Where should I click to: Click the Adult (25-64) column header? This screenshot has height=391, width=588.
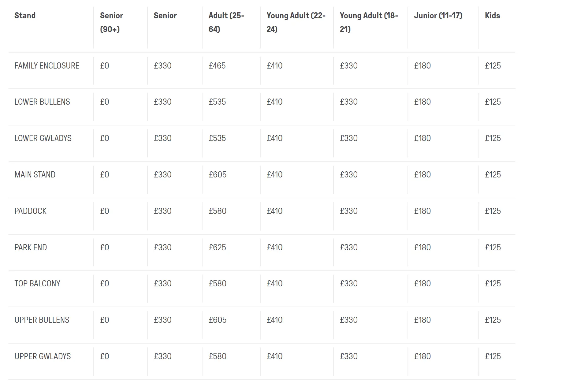[226, 22]
